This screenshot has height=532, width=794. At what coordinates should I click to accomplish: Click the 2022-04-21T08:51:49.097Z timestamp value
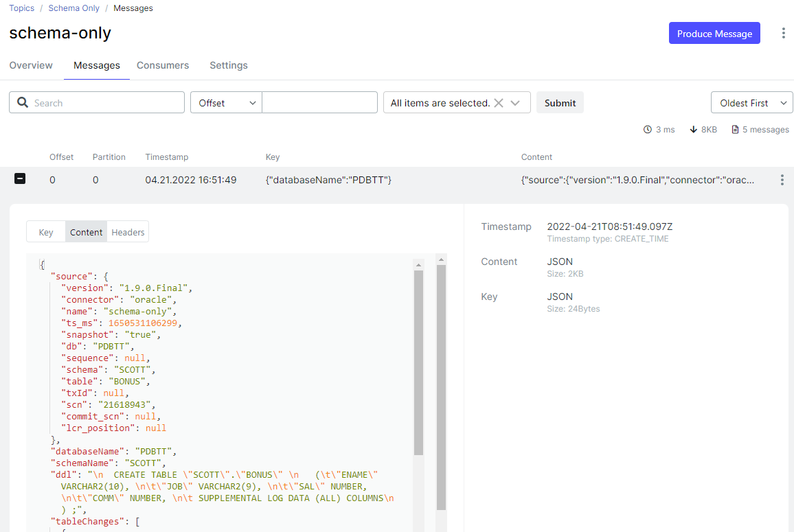click(610, 227)
